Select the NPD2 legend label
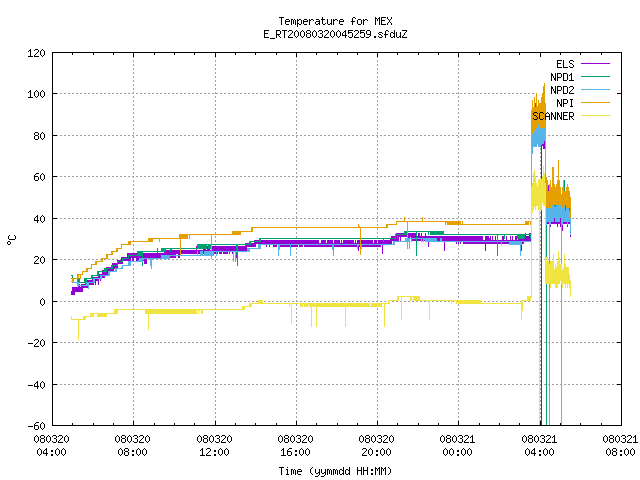The image size is (640, 480). pos(562,90)
